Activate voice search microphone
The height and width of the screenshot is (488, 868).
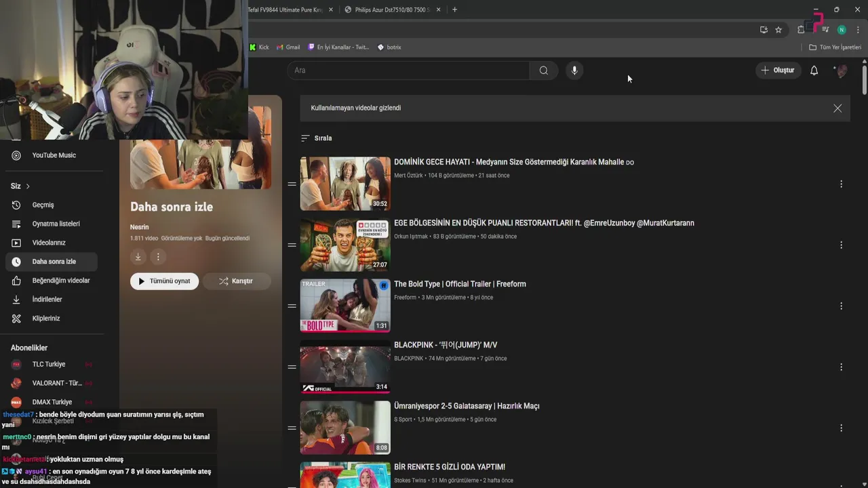(574, 70)
